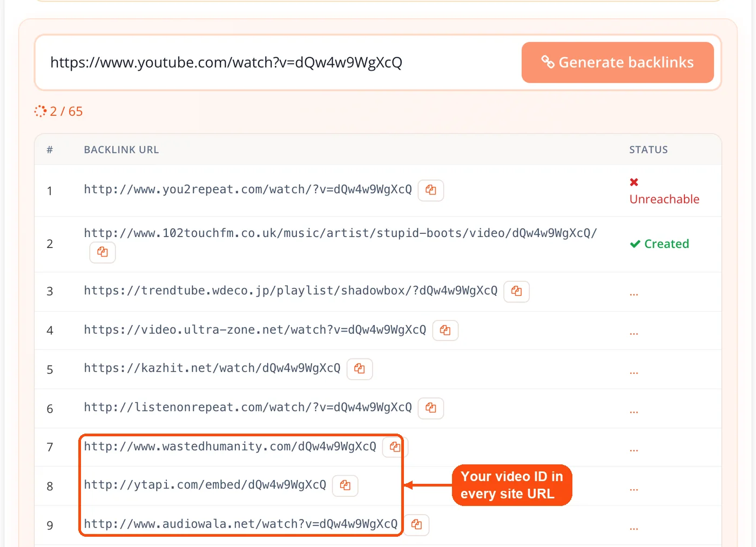The width and height of the screenshot is (756, 547).
Task: Copy the listenonrepeat.com backlink URL
Action: tap(431, 408)
